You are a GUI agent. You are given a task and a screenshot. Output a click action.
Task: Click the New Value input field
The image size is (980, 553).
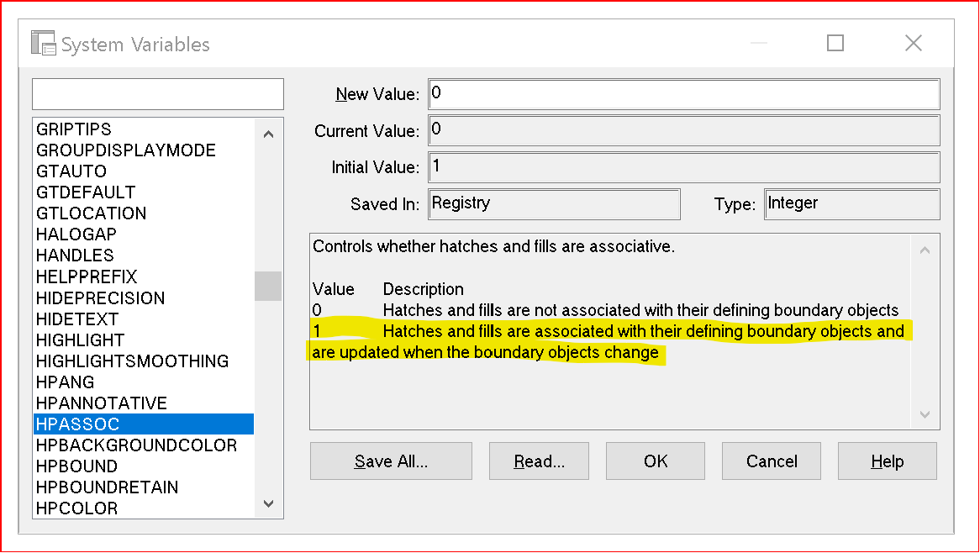684,94
